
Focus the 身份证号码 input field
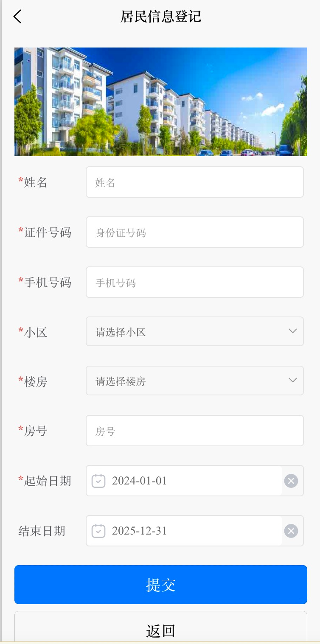(194, 232)
